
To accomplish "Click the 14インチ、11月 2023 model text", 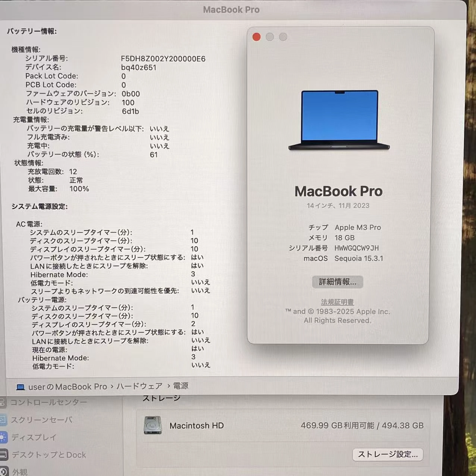I will (x=338, y=206).
